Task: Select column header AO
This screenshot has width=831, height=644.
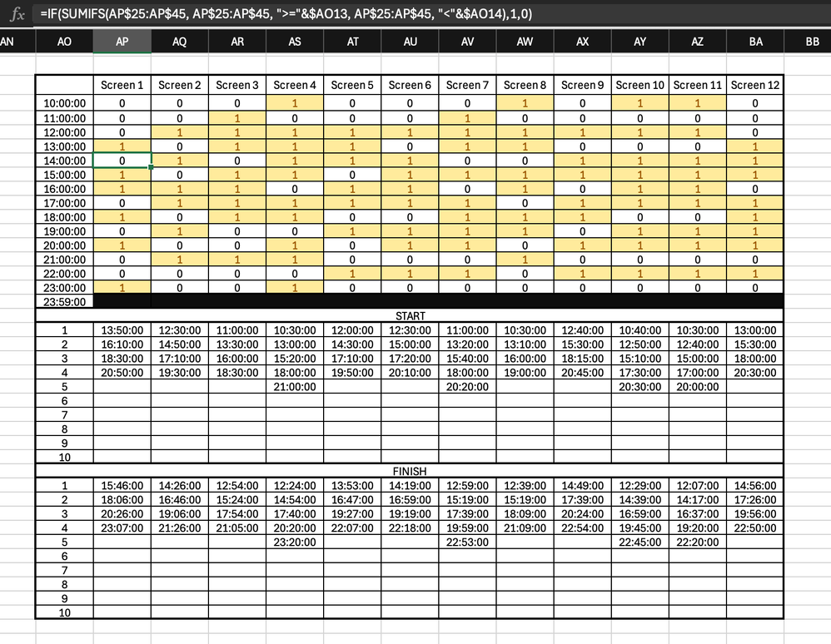Action: tap(64, 41)
